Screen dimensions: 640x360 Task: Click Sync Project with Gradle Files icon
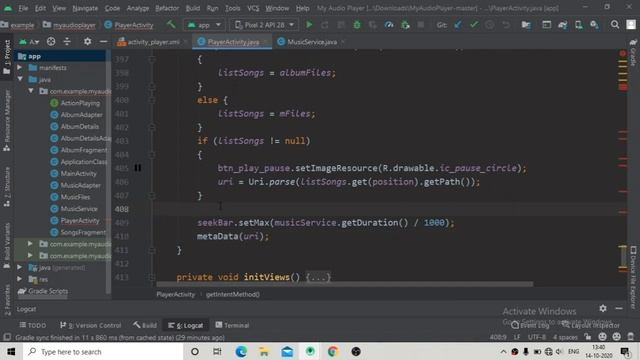(x=562, y=25)
